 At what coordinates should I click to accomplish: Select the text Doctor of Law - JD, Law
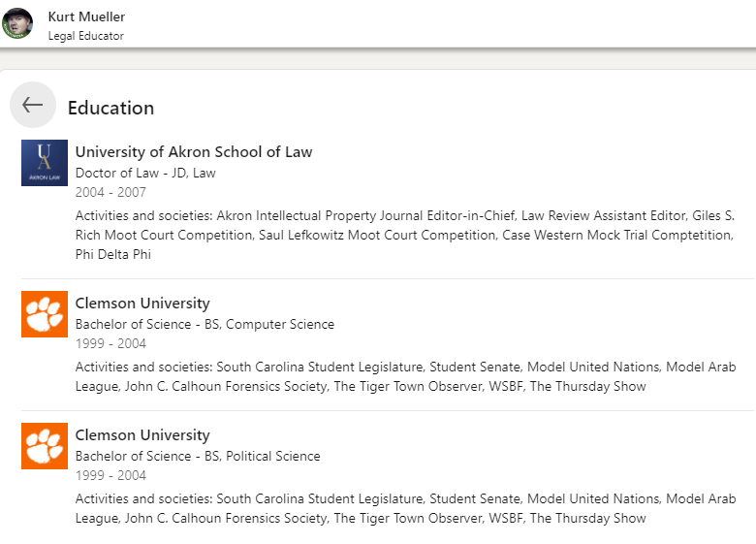tap(145, 173)
